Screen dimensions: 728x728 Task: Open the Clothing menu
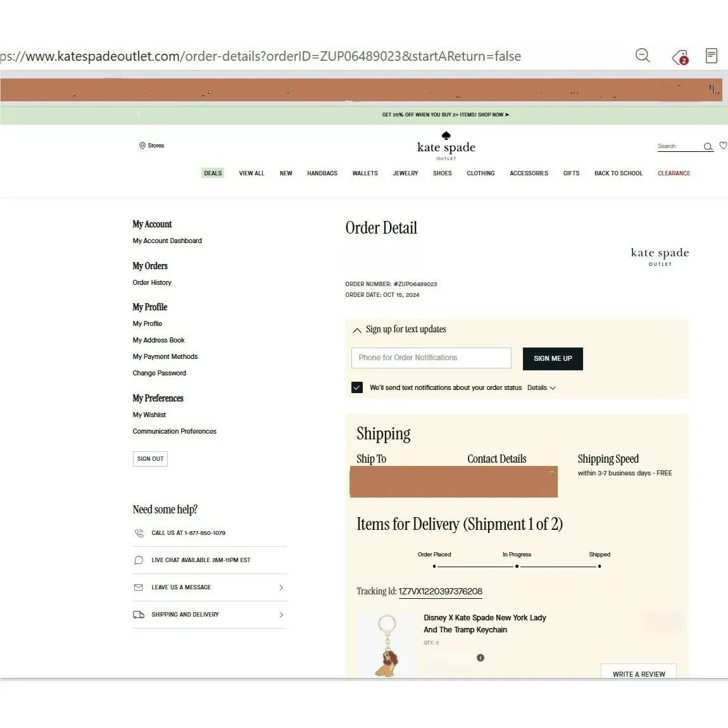click(480, 173)
